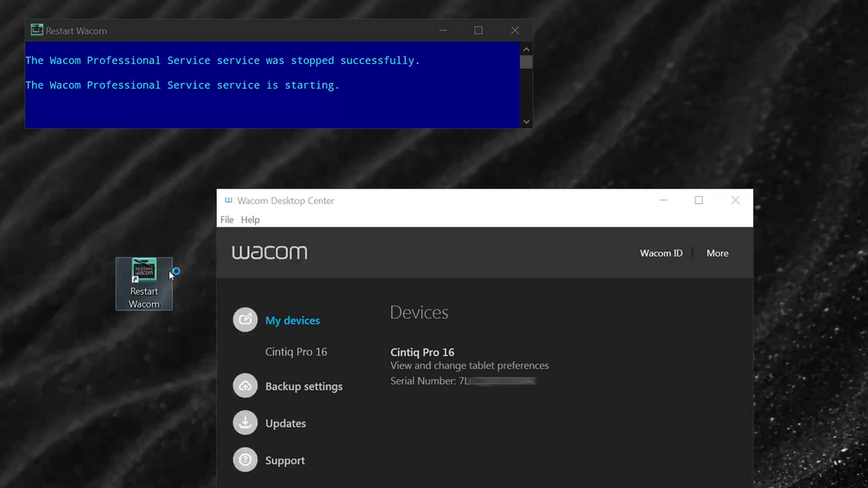868x488 pixels.
Task: Click the Restart Wacom console window icon
Action: click(36, 30)
